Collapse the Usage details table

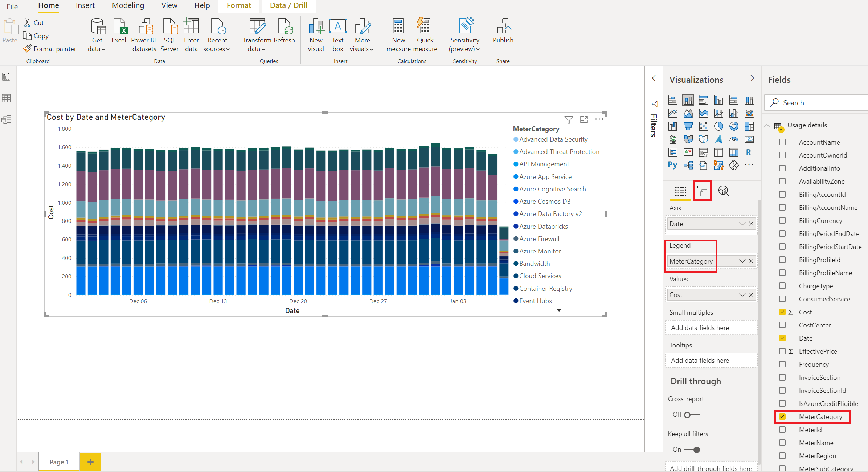(767, 126)
